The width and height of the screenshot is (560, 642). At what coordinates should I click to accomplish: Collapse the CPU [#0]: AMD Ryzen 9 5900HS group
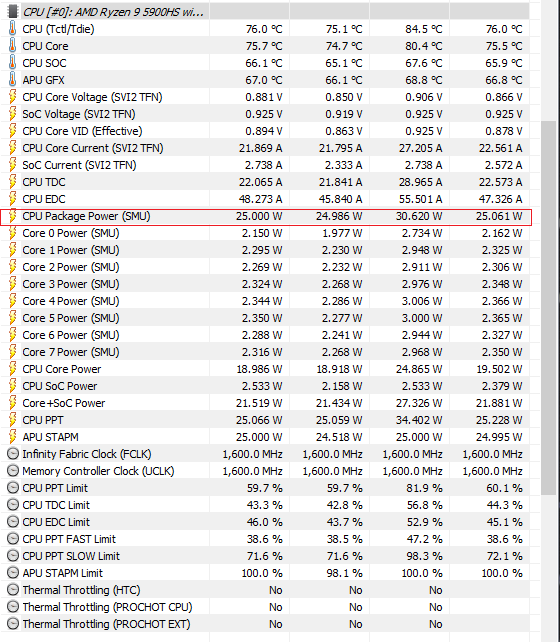click(13, 11)
